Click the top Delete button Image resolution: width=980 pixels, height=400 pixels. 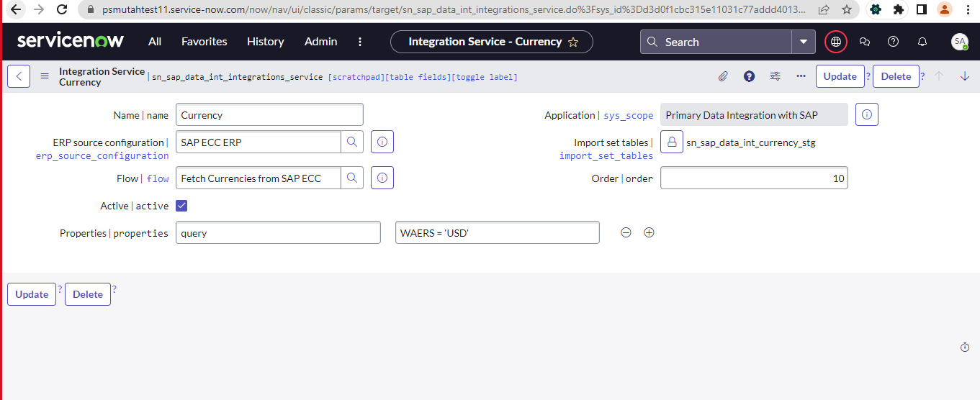[x=896, y=76]
